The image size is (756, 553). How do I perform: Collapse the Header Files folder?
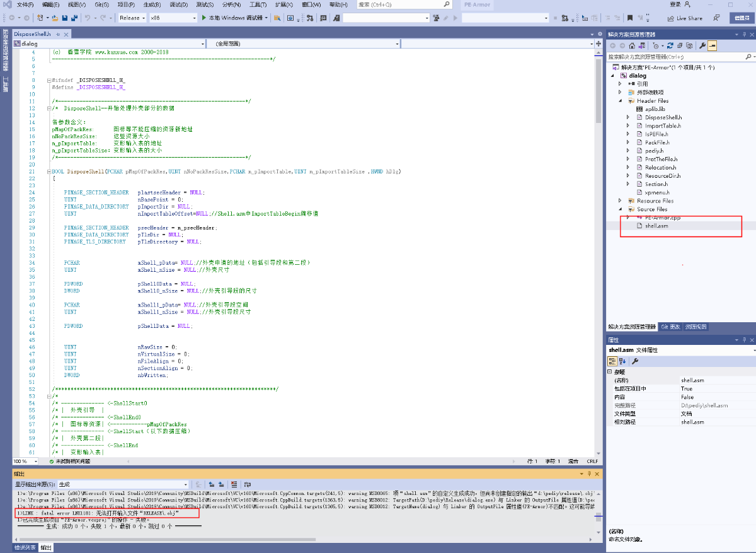[621, 101]
